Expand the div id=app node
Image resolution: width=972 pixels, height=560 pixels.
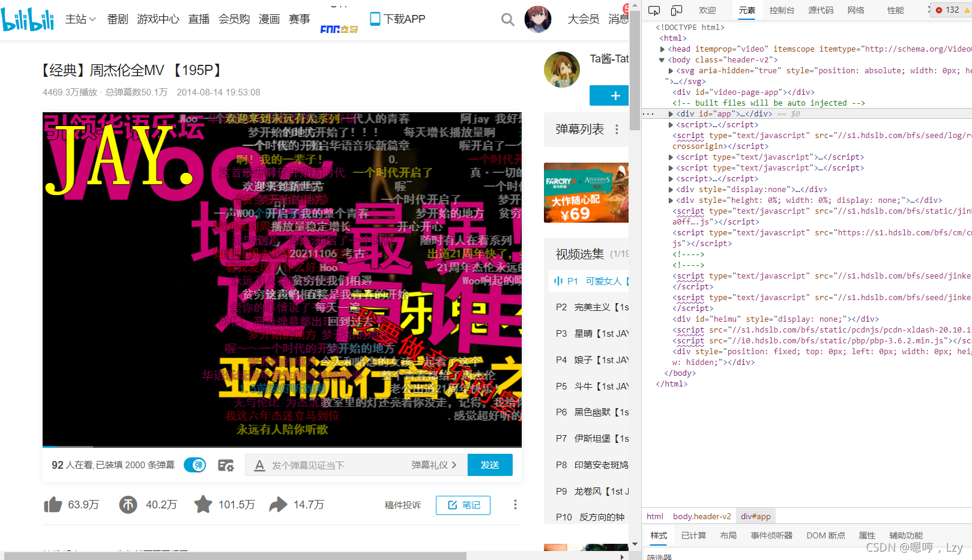[671, 114]
